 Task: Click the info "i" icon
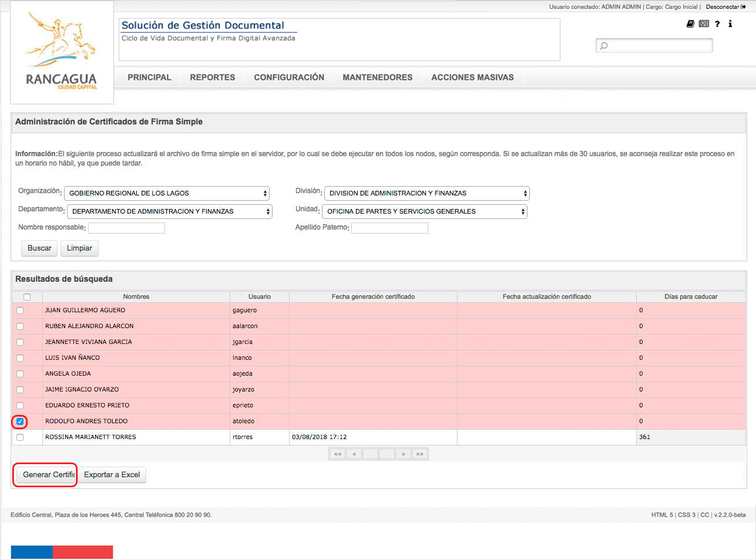(730, 24)
